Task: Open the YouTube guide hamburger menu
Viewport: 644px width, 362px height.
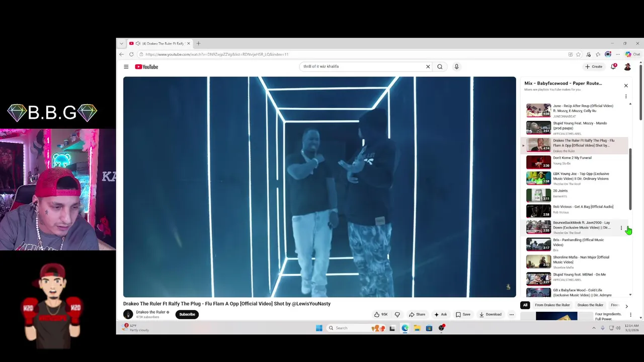Action: click(126, 66)
